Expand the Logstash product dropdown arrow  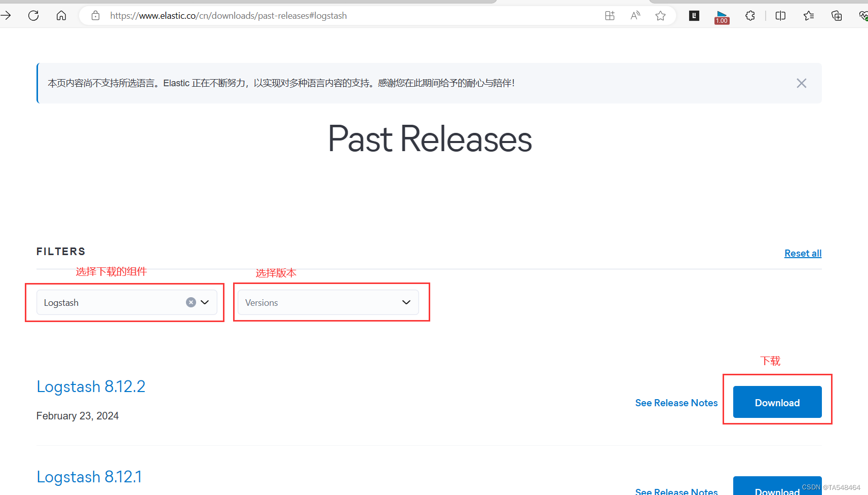click(x=205, y=302)
